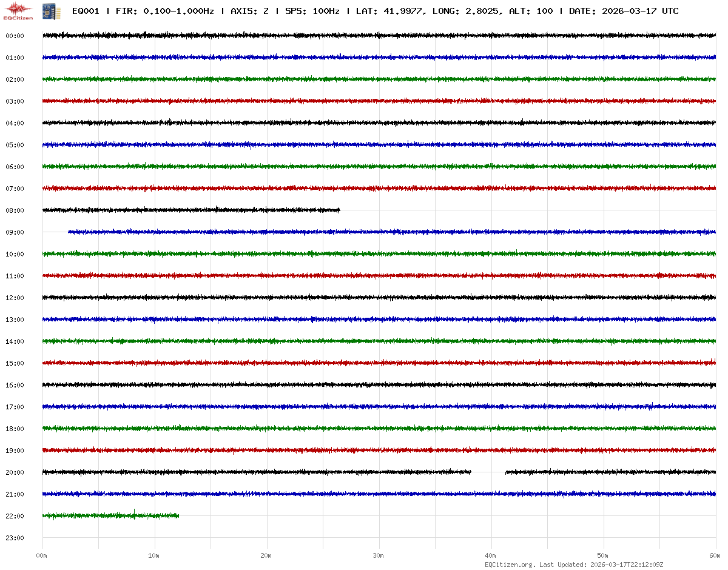This screenshot has height=570, width=728.
Task: Click the start of the 09:00 blue trace
Action: click(x=70, y=232)
